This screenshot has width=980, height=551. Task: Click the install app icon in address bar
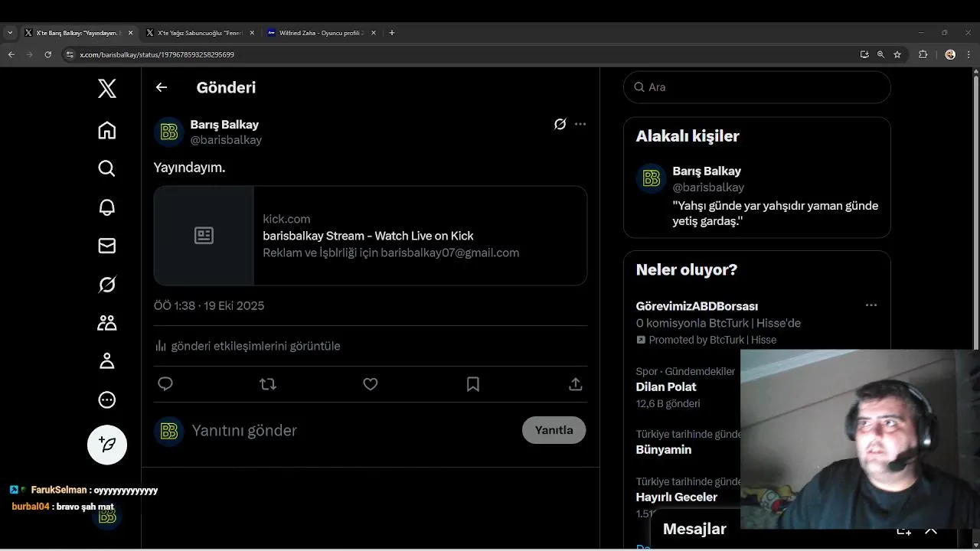pyautogui.click(x=864, y=54)
